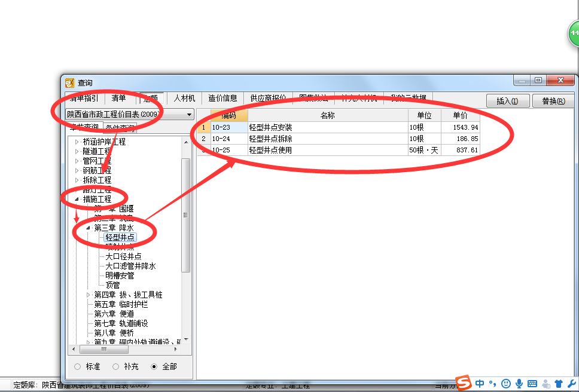
Task: Open the skin shirt icon in IME bar
Action: (x=559, y=384)
